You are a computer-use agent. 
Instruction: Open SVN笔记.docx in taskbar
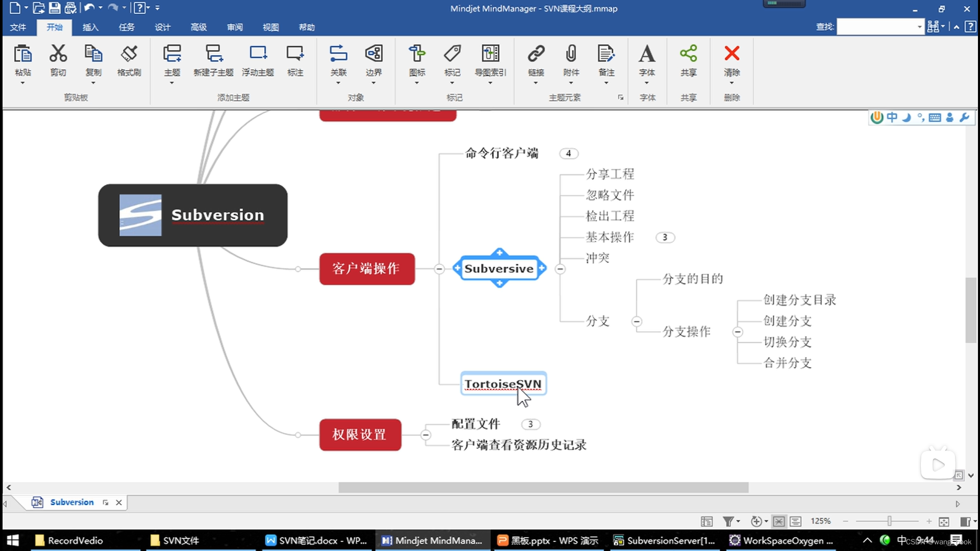[x=317, y=540]
